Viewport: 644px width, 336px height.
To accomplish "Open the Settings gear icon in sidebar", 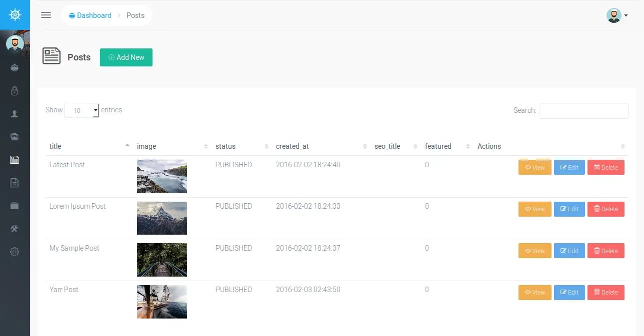I will pos(14,252).
